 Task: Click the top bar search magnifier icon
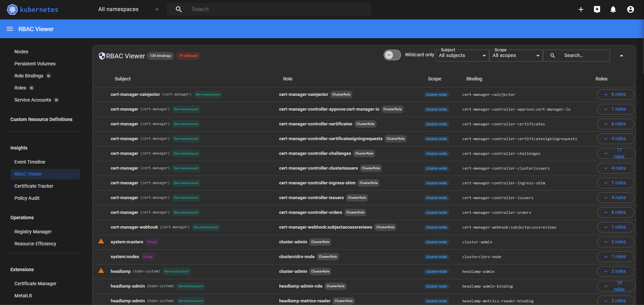click(179, 9)
